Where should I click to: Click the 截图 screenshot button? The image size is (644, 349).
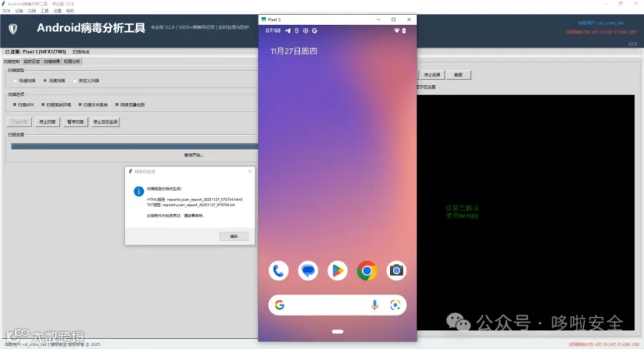(459, 74)
